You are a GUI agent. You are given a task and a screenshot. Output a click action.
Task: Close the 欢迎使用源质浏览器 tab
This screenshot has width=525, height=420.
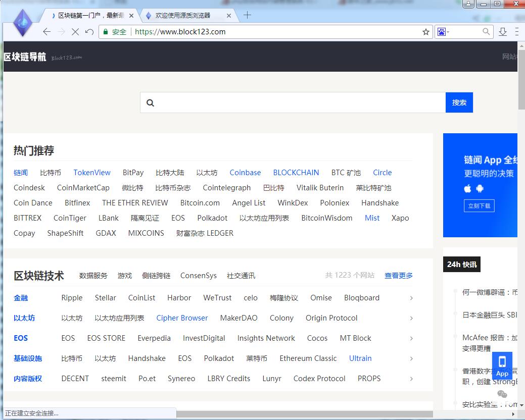(x=229, y=16)
